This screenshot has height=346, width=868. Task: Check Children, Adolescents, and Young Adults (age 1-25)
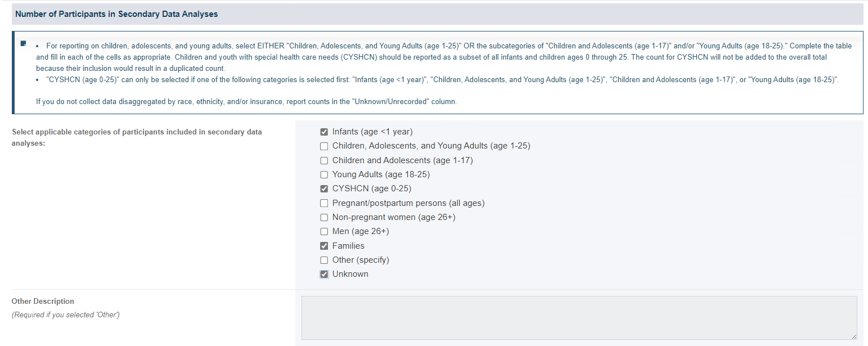click(x=324, y=146)
